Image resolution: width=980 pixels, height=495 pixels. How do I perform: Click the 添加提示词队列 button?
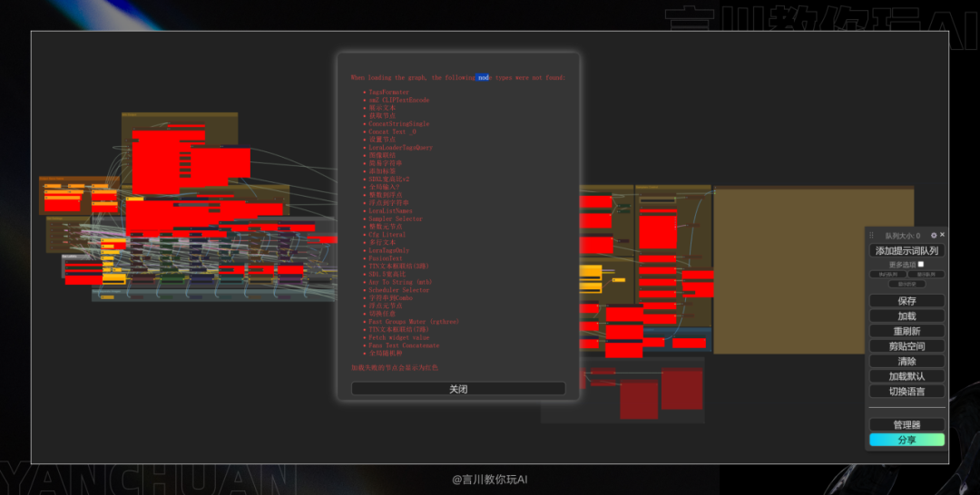(x=906, y=250)
